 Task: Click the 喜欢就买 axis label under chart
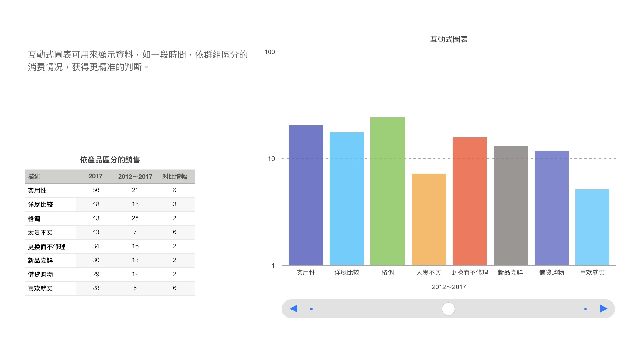coord(592,272)
